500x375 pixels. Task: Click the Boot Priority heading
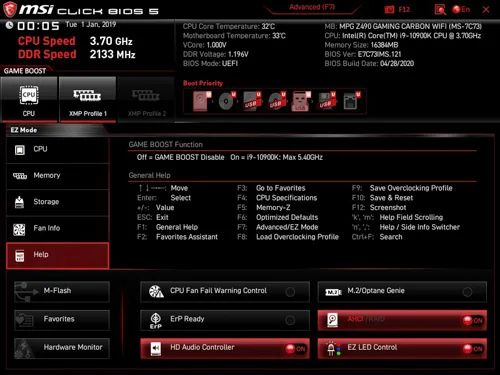tap(203, 83)
